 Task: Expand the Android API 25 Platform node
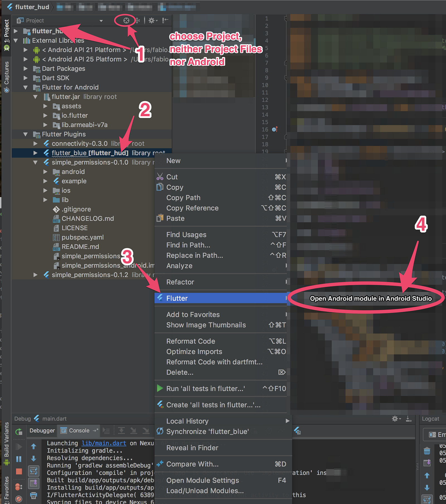pyautogui.click(x=26, y=59)
